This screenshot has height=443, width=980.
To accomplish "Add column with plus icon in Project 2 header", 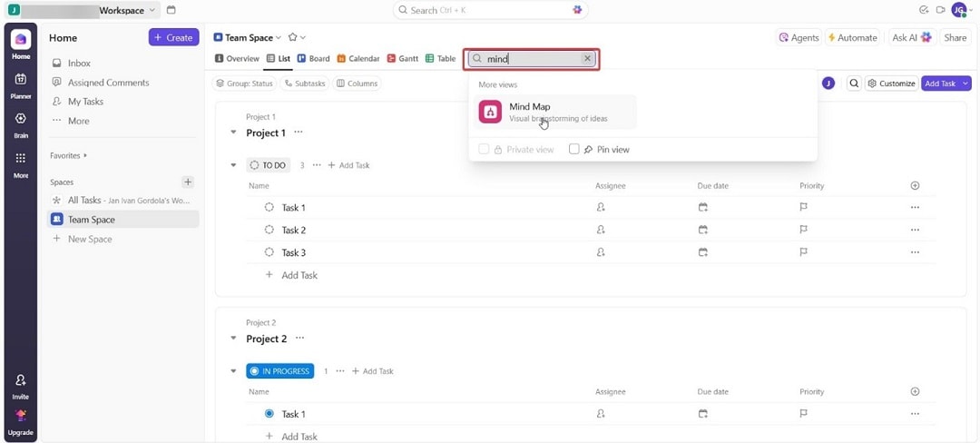I will [x=915, y=392].
